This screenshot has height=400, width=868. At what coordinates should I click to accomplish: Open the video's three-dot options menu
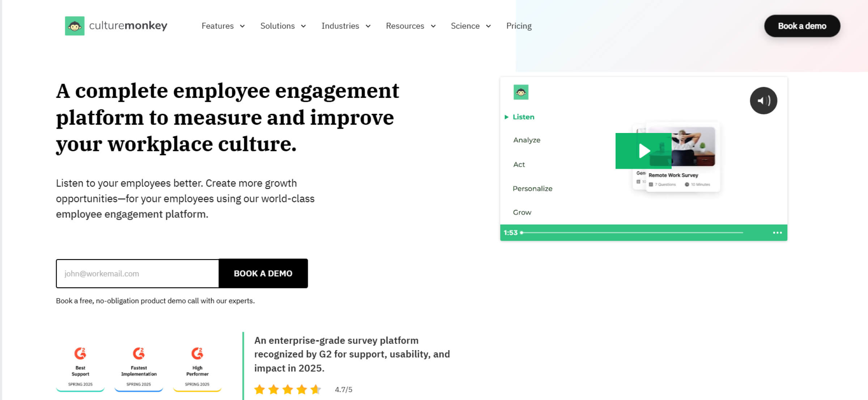(777, 233)
